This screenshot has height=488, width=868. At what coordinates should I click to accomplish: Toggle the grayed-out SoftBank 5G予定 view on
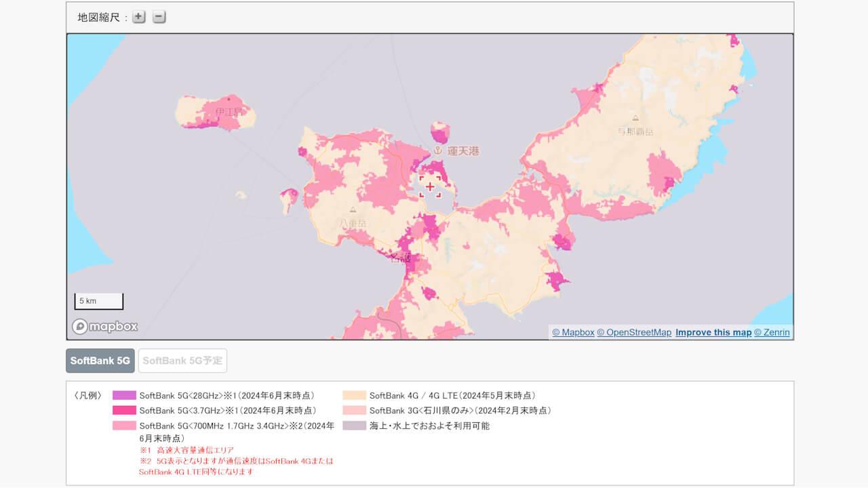[182, 361]
